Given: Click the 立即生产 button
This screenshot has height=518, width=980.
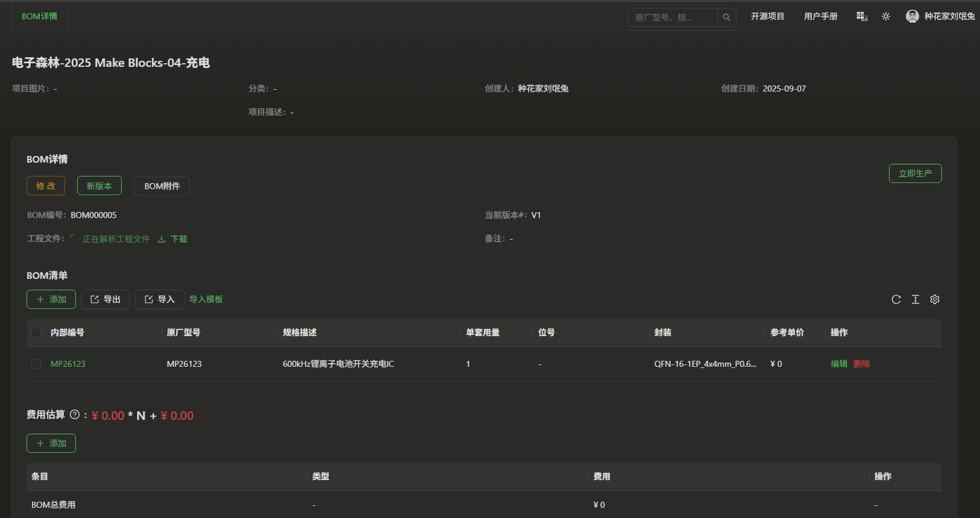Looking at the screenshot, I should point(915,173).
